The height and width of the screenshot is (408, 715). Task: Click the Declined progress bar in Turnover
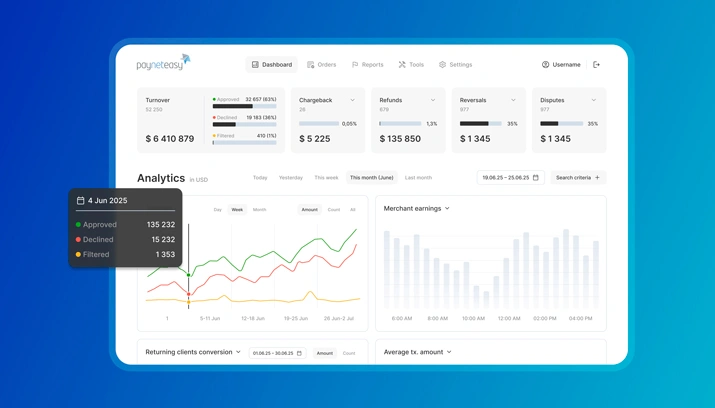pyautogui.click(x=244, y=124)
